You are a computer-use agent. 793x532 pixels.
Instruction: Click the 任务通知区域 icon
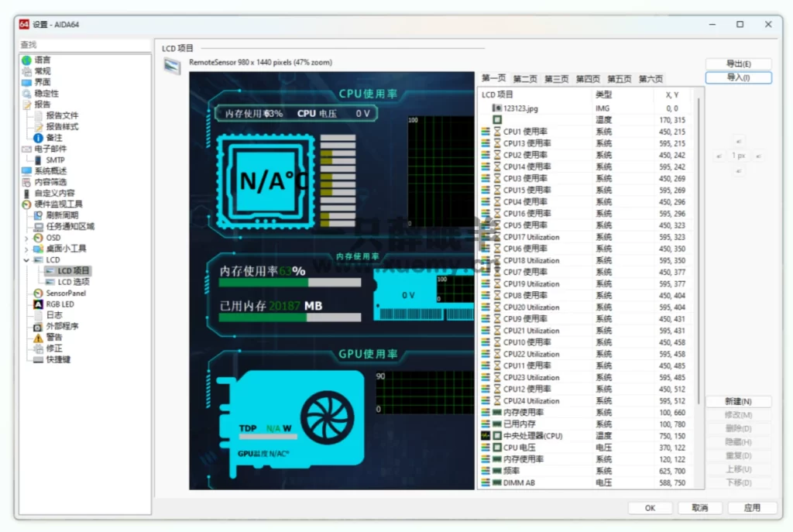[39, 227]
